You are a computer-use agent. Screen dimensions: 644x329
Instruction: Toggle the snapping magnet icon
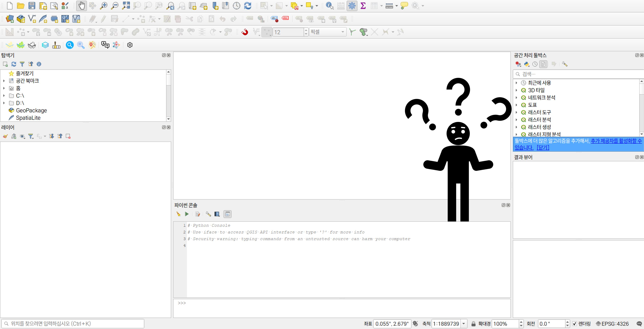[x=245, y=32]
